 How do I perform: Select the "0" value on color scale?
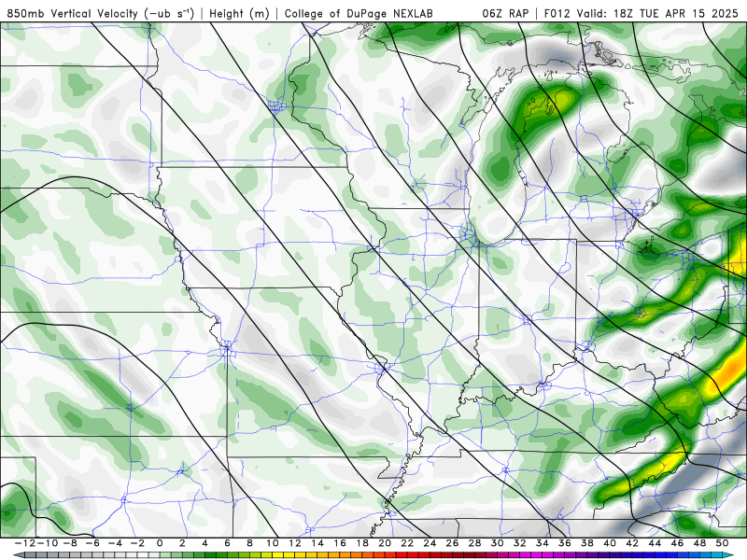160,543
